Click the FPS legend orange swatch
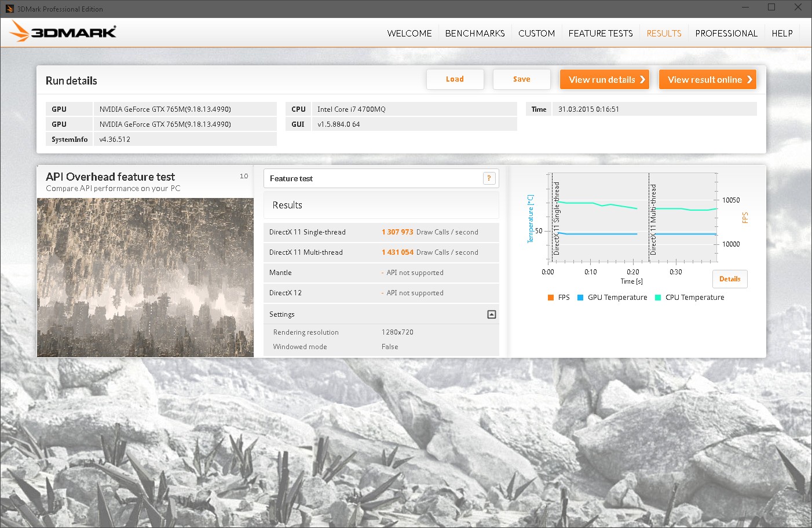 551,298
